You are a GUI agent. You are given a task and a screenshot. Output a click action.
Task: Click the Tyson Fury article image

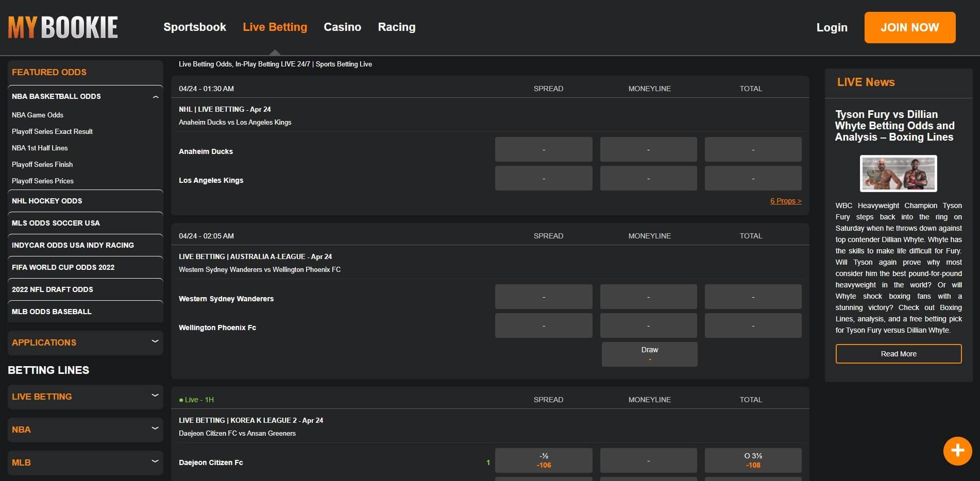point(898,174)
